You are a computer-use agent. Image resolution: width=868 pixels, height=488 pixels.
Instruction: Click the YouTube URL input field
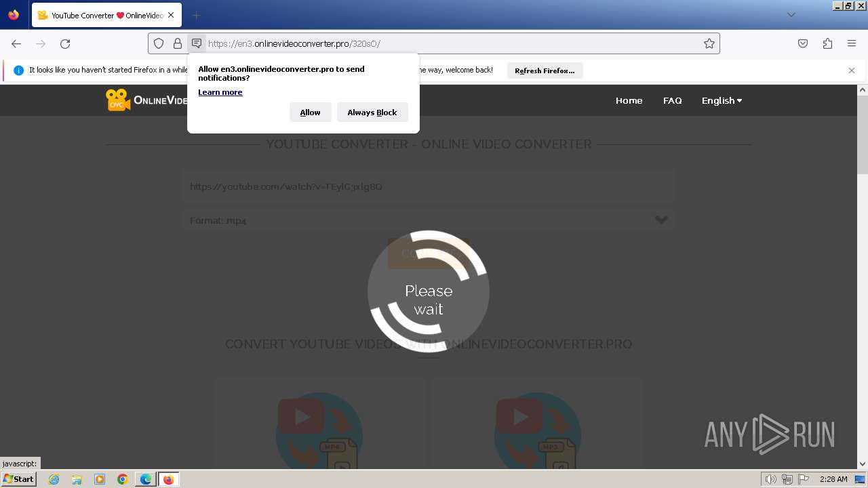click(x=428, y=186)
